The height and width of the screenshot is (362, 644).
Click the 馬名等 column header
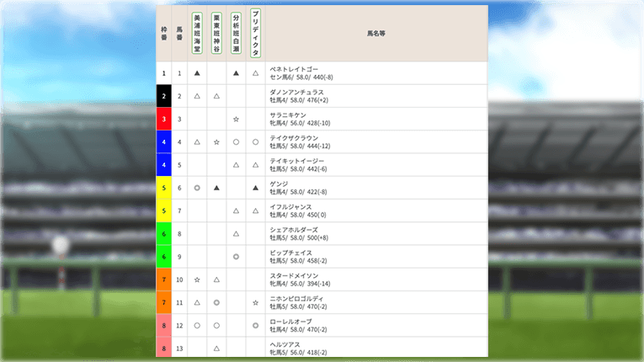click(376, 34)
